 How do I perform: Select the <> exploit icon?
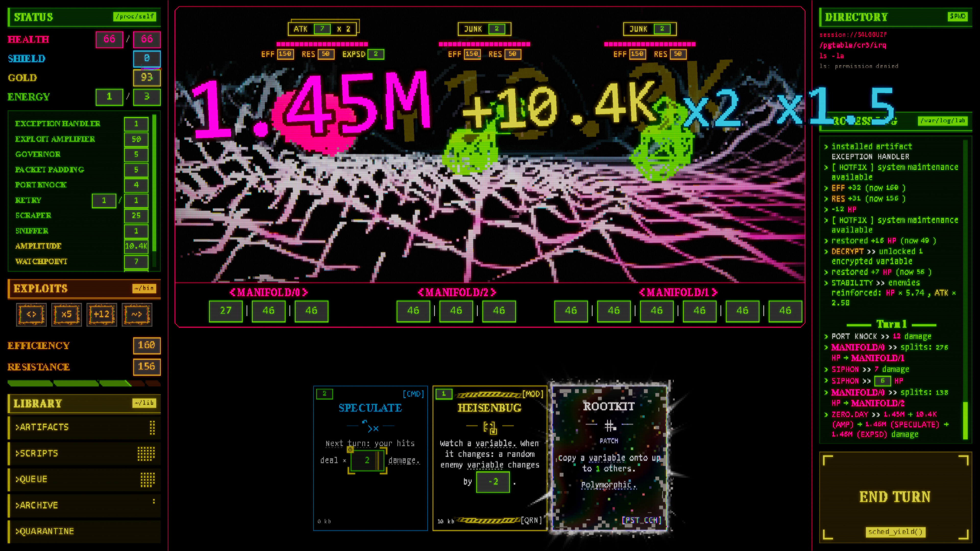(x=31, y=315)
